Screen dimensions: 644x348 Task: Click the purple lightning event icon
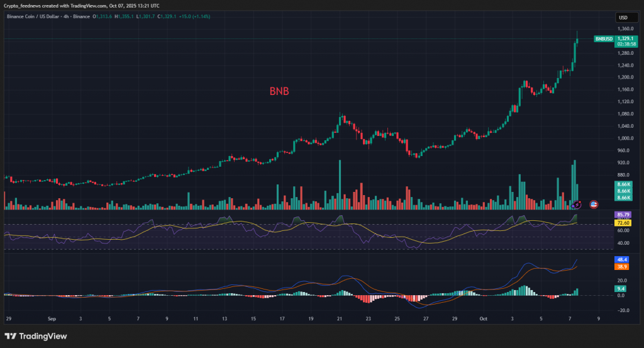[577, 204]
